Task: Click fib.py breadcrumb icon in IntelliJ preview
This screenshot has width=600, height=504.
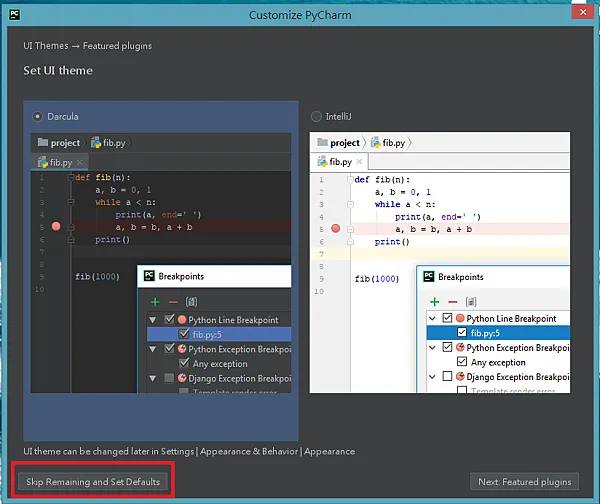Action: click(376, 142)
